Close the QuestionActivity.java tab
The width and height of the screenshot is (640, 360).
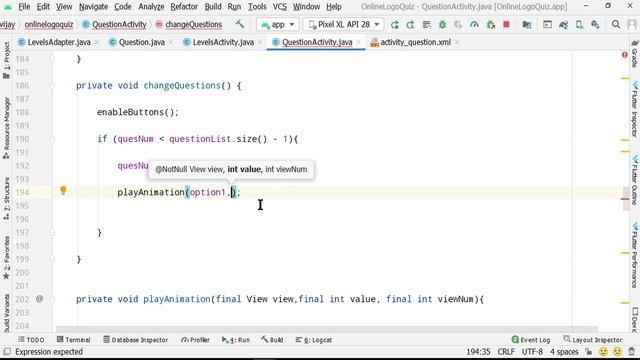(x=358, y=42)
